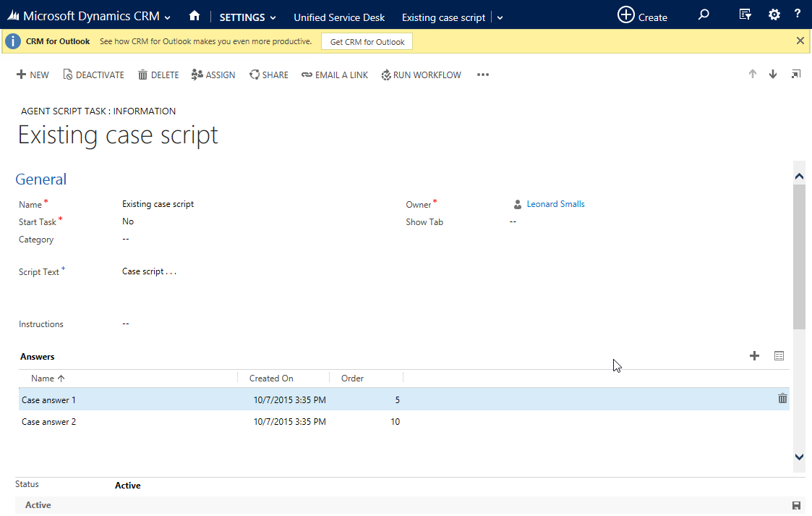
Task: Open the search magnifier icon
Action: pos(703,15)
